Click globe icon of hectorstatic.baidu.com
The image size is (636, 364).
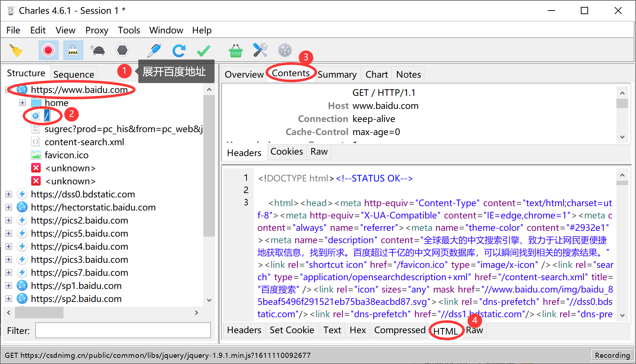pos(22,207)
